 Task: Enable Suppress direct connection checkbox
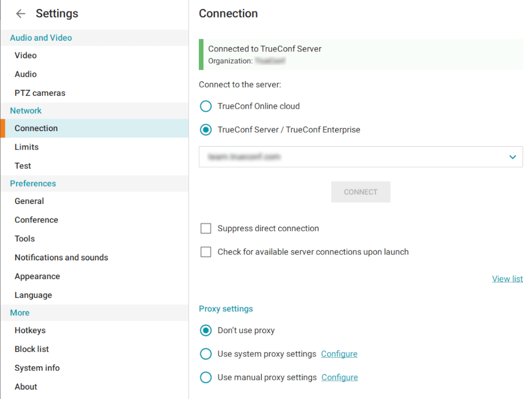point(205,228)
